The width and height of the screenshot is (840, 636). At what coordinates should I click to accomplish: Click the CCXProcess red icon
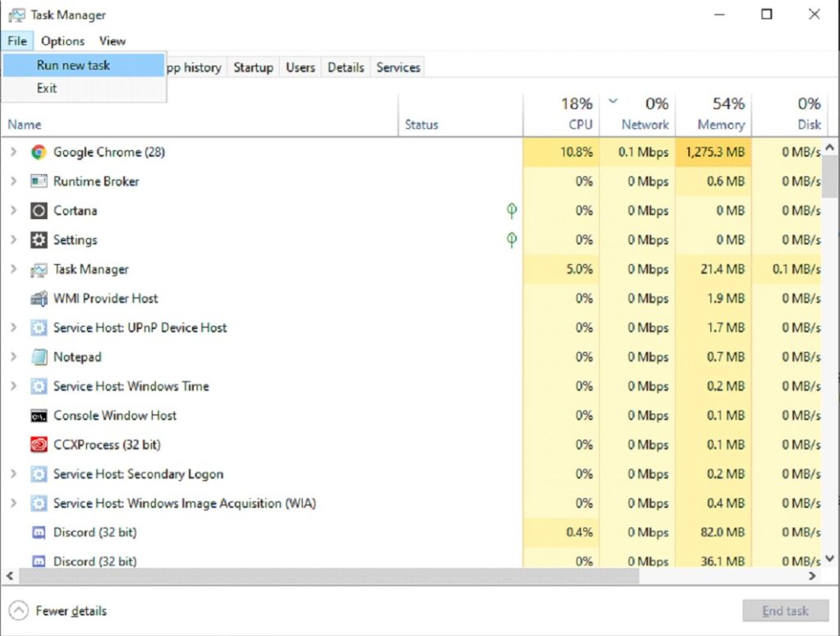click(x=39, y=445)
